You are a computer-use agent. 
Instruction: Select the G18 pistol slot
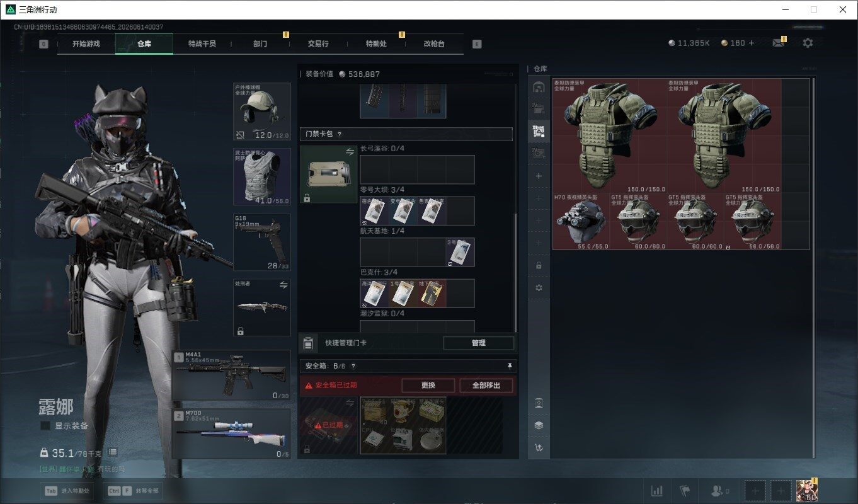point(262,243)
